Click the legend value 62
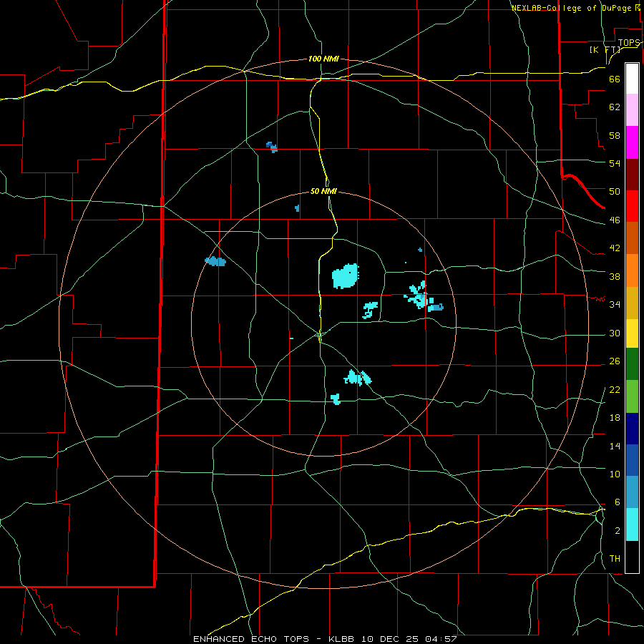 click(615, 107)
